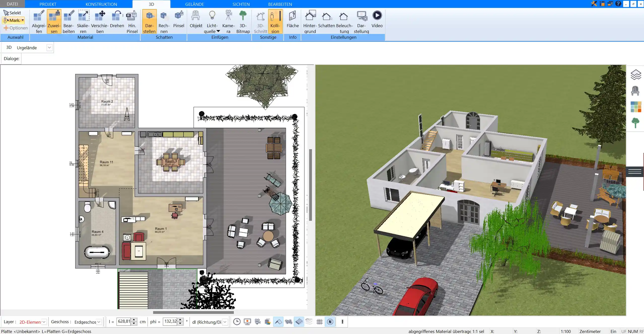644x334 pixels.
Task: Open the DATEI menu
Action: 12,4
